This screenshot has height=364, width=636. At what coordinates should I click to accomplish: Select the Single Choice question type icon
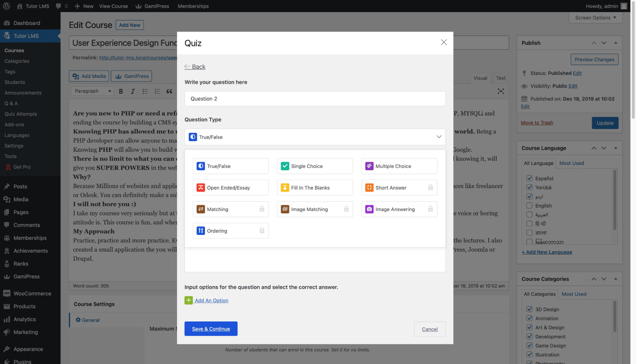click(x=284, y=166)
